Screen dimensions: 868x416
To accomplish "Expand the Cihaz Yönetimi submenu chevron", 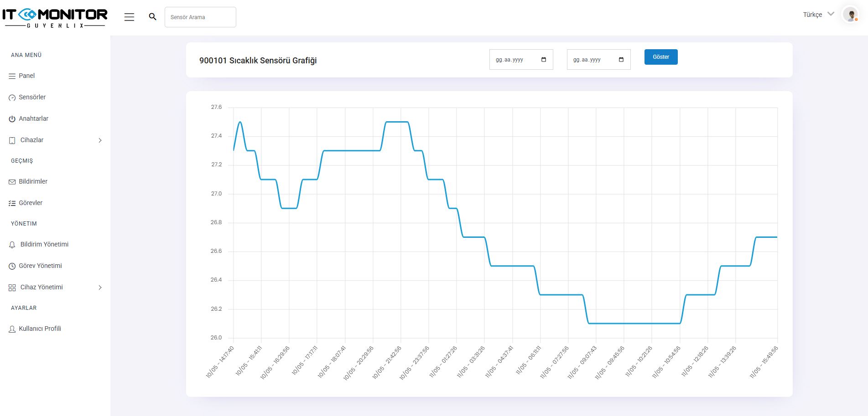I will (x=100, y=288).
